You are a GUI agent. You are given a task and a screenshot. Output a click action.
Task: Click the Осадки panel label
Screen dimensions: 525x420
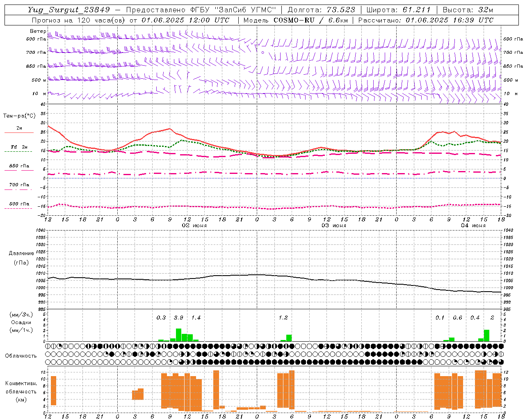click(21, 322)
